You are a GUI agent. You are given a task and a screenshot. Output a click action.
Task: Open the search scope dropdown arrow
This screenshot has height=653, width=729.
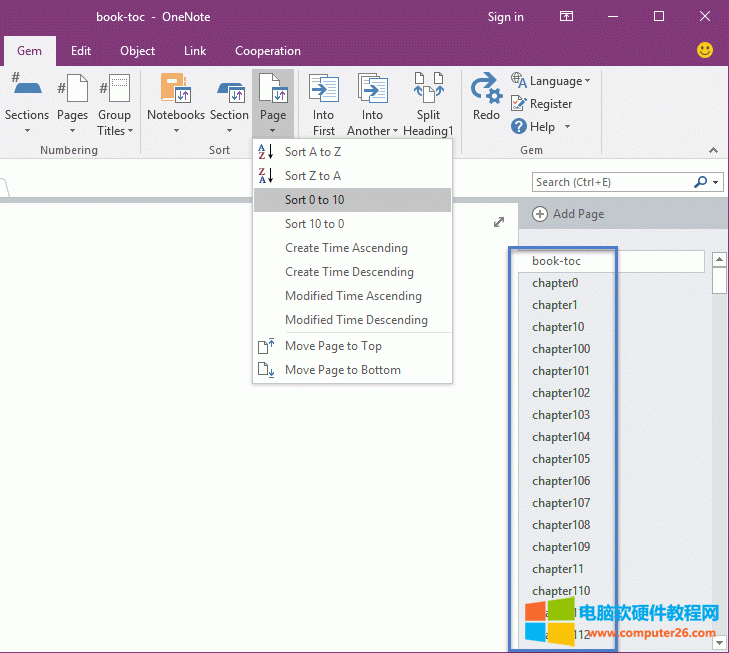tap(717, 182)
